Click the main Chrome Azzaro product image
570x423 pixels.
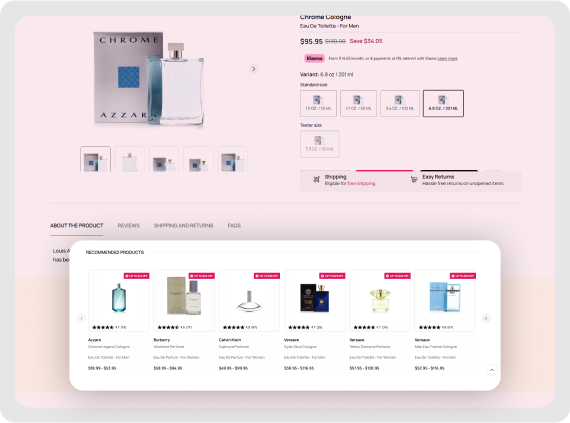149,79
